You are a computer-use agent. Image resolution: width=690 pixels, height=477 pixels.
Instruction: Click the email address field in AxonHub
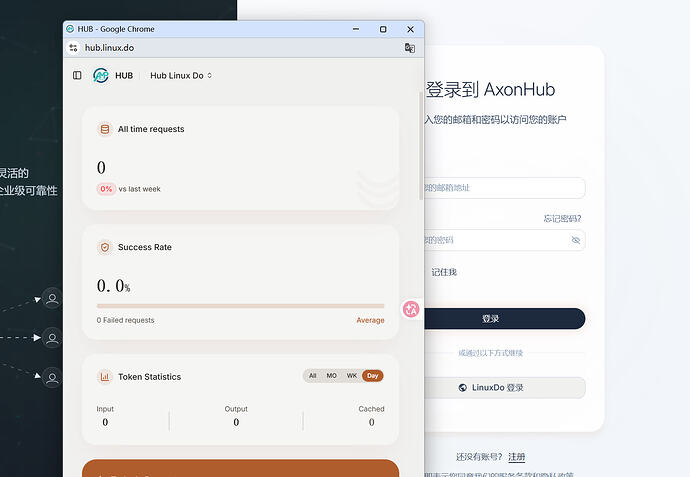504,188
